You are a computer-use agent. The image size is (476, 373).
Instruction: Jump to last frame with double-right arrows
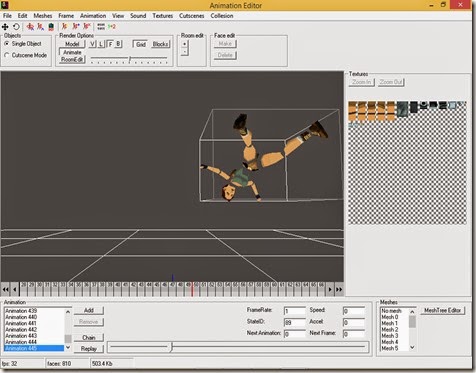[339, 289]
